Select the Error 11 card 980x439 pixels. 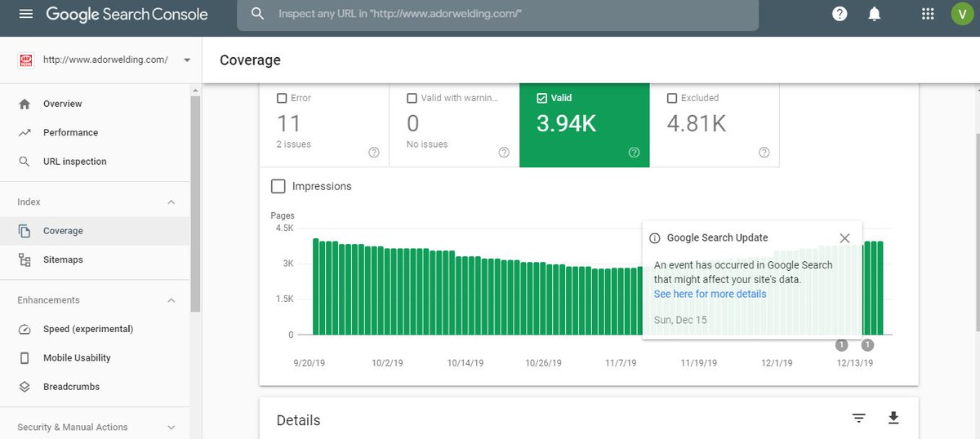pos(324,125)
